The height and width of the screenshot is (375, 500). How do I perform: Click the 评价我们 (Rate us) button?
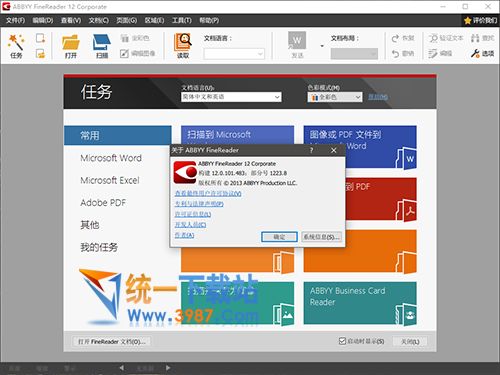point(480,21)
